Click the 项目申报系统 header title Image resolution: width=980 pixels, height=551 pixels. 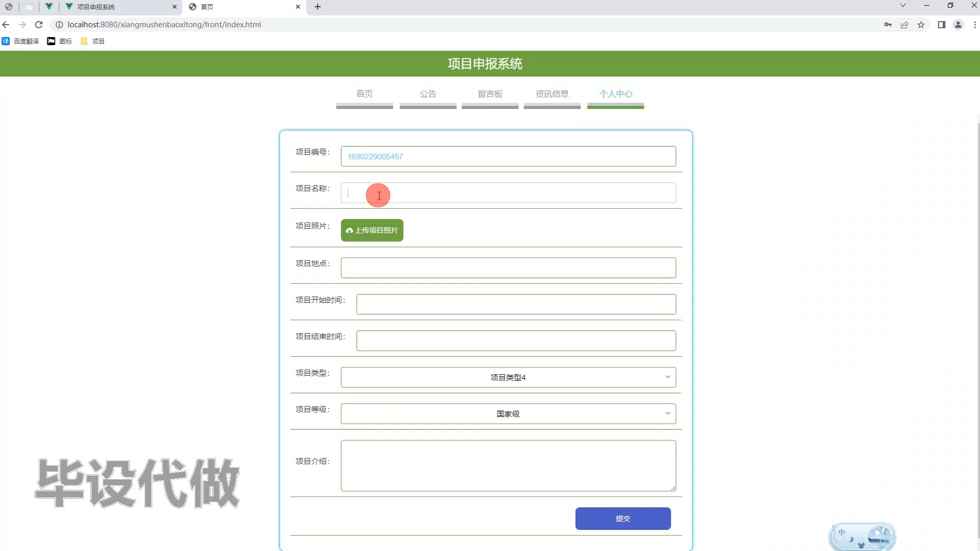[x=485, y=64]
